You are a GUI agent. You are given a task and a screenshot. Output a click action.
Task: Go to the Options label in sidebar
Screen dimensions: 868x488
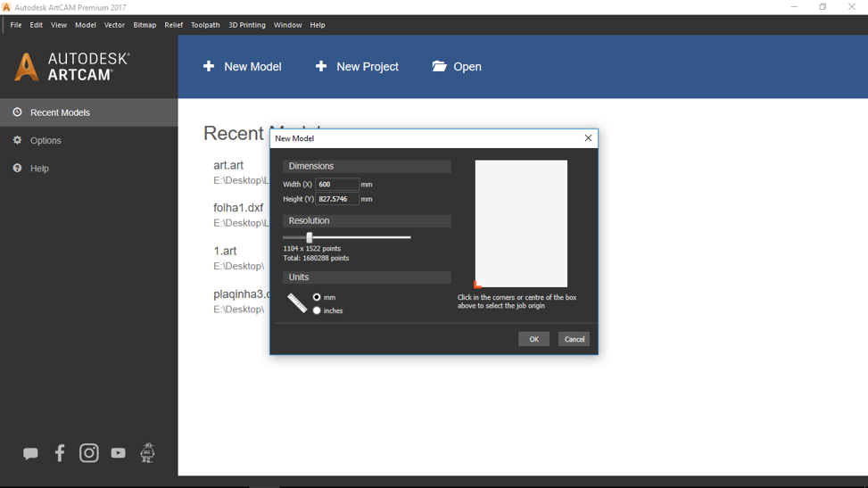tap(45, 141)
